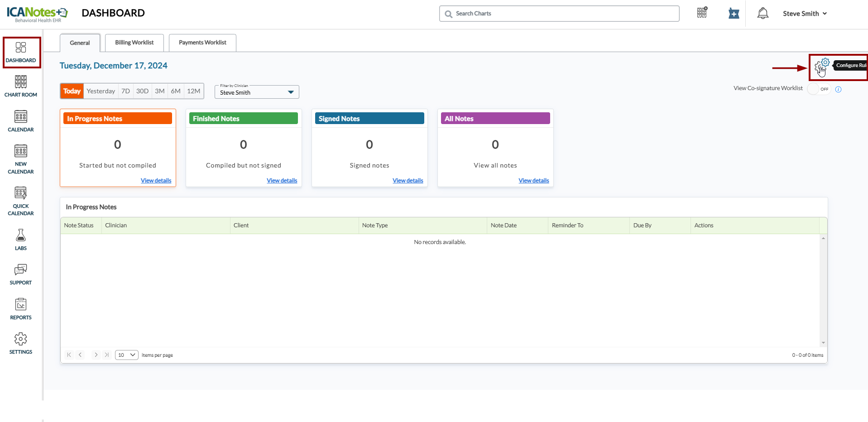Expand the Steve Smith user menu
The height and width of the screenshot is (422, 868).
click(x=805, y=14)
